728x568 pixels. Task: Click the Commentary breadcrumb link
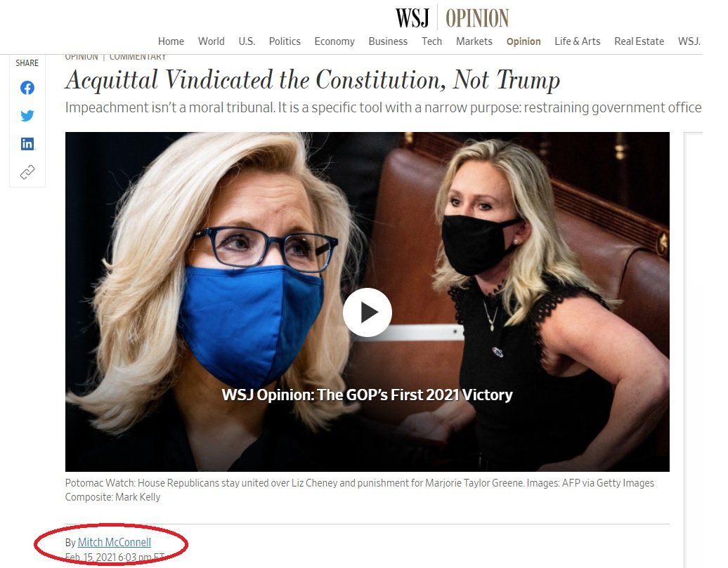pos(138,57)
